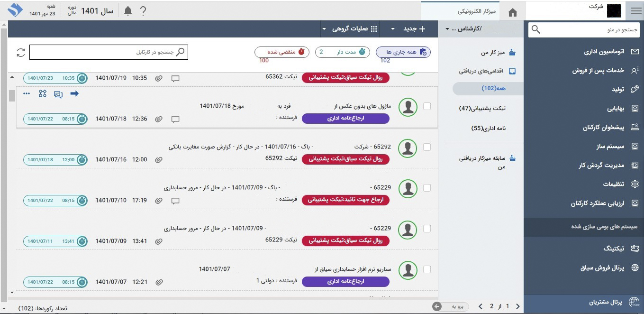
Task: Check the box for the 1401/07/07 letter row
Action: coord(427,269)
